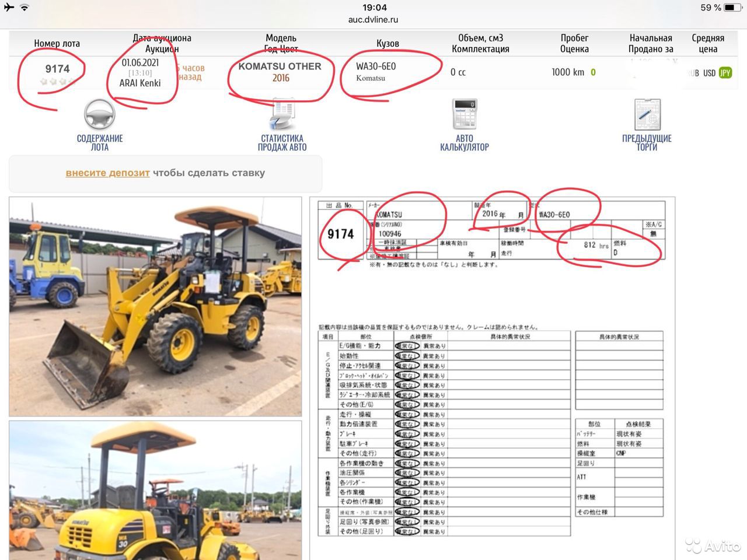The image size is (747, 560).
Task: Click the 'Средняя цена' column header
Action: coord(708,43)
